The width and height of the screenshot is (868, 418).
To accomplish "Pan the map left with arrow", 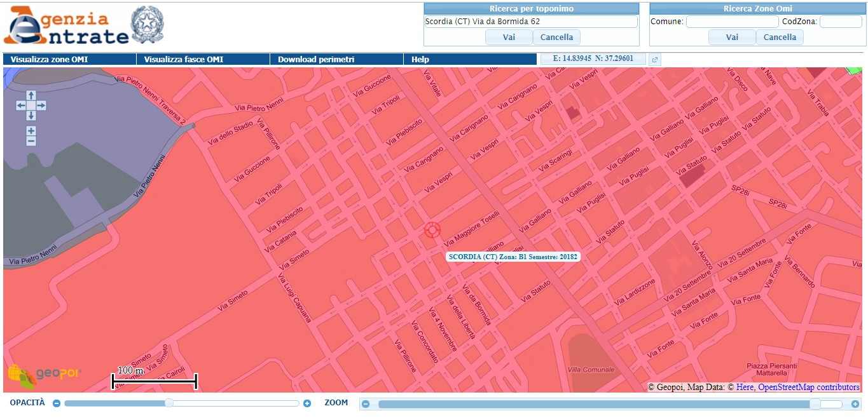I will 21,105.
